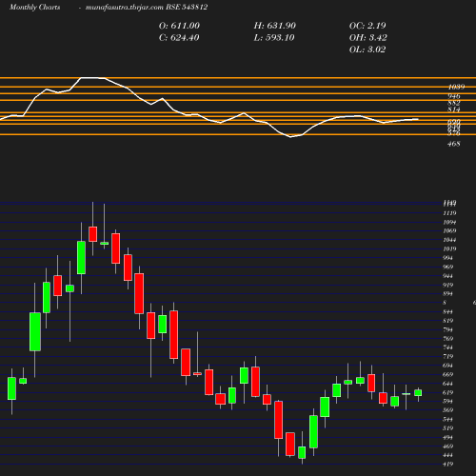This screenshot has width=476, height=476.
Task: Click the '944' price axis label
Action: pyautogui.click(x=448, y=276)
